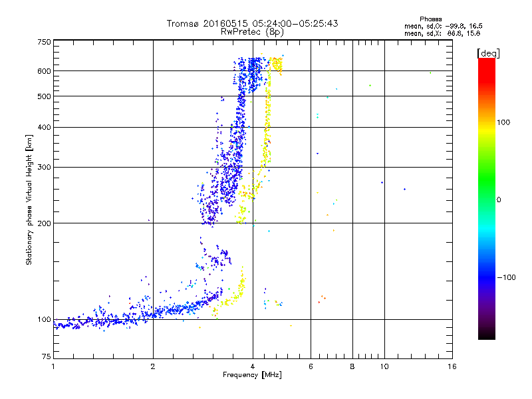Image resolution: width=532 pixels, height=399 pixels.
Task: Click the y-axis tick label '500'
Action: [44, 96]
